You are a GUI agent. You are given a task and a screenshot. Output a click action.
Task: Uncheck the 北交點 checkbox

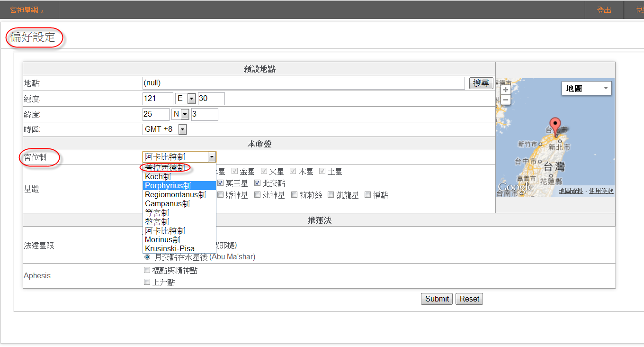(x=258, y=183)
